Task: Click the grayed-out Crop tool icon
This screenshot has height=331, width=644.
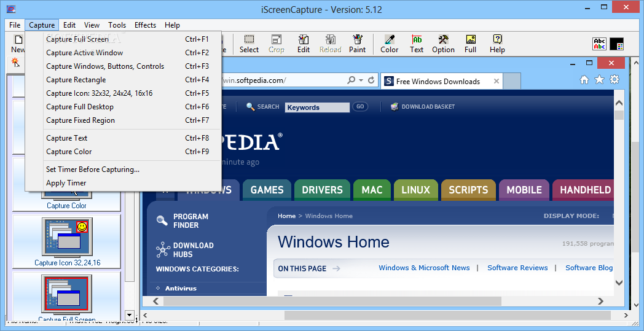Action: coord(277,44)
